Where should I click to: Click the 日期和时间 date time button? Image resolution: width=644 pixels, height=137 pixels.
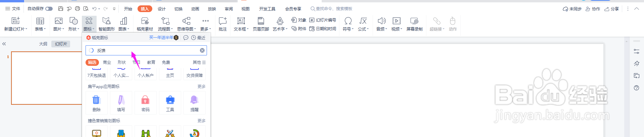point(323,29)
